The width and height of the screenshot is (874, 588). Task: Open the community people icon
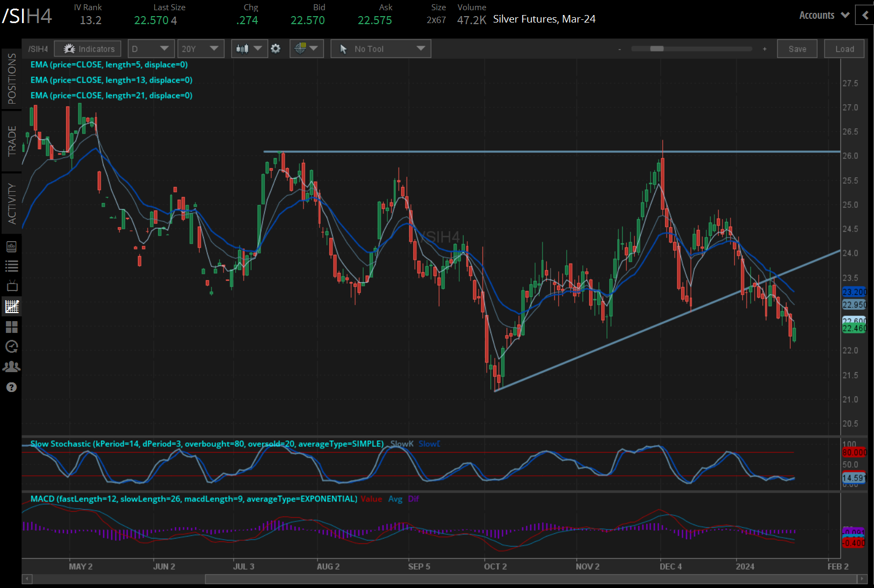coord(11,367)
